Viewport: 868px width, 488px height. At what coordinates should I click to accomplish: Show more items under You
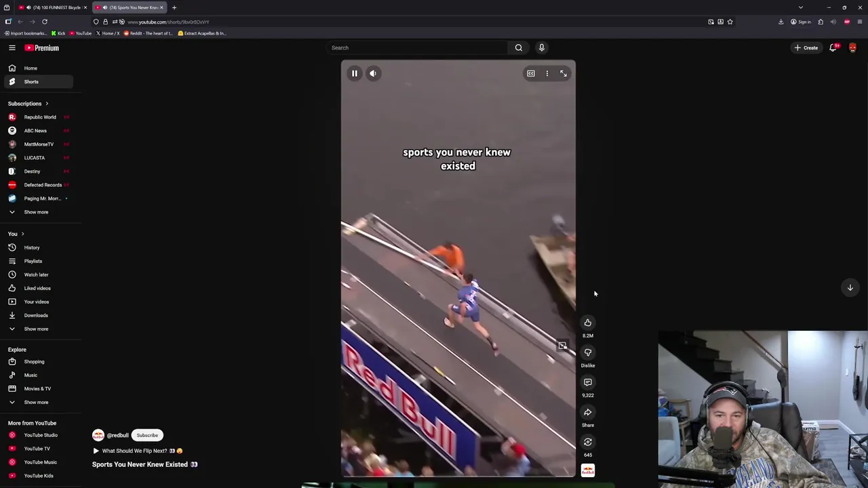(37, 329)
